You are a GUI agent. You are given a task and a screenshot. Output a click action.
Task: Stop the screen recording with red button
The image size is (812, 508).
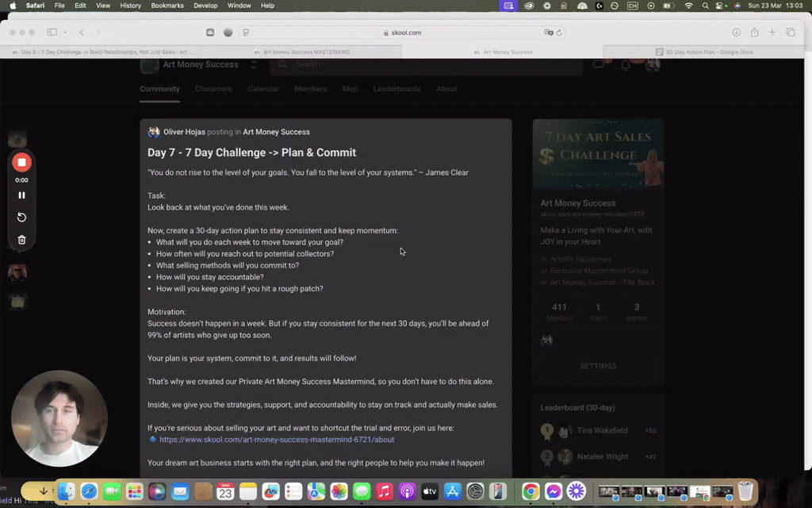point(21,162)
